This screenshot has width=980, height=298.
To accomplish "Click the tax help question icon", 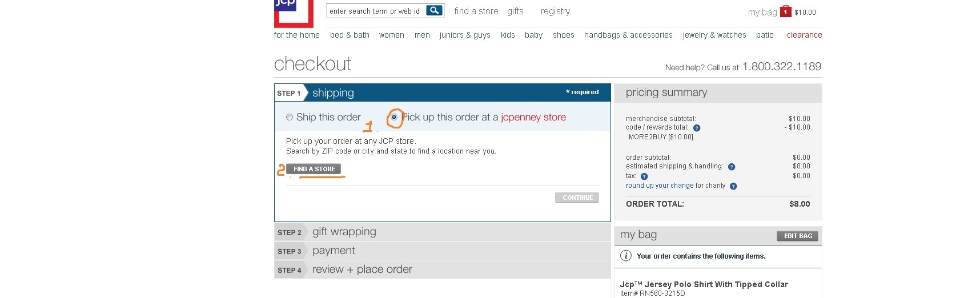I will pyautogui.click(x=644, y=176).
